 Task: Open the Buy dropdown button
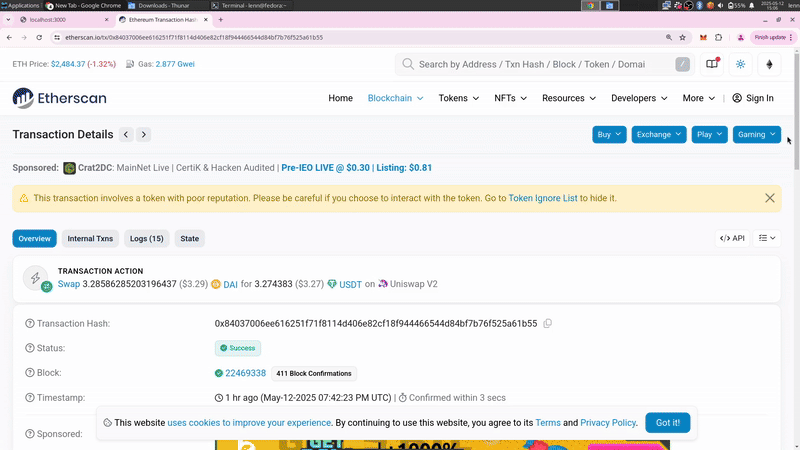pos(609,135)
